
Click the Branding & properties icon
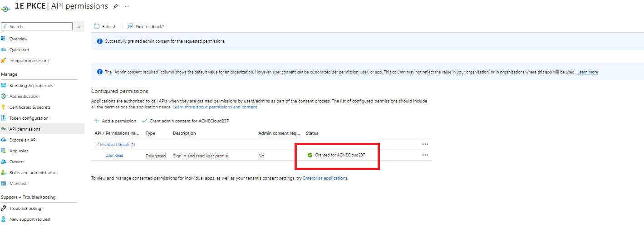pos(4,85)
